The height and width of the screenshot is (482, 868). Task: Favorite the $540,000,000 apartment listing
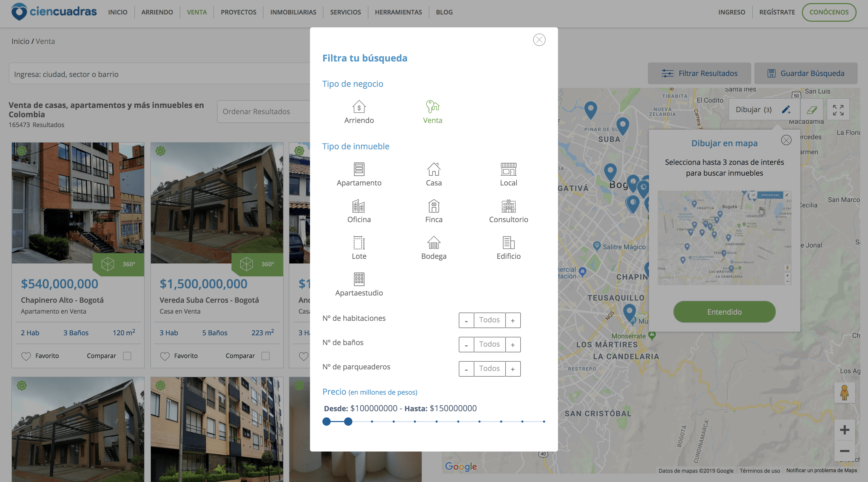click(26, 356)
